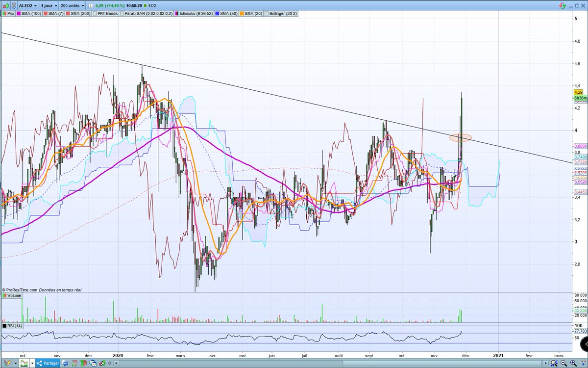Click the 10:58:29 time in header
The width and height of the screenshot is (588, 368).
click(x=134, y=6)
